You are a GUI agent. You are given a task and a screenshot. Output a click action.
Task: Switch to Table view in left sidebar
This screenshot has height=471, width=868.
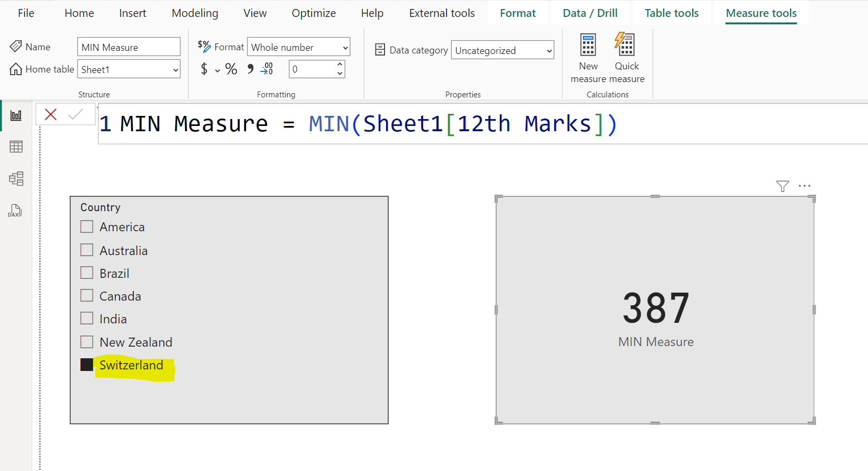click(x=16, y=147)
